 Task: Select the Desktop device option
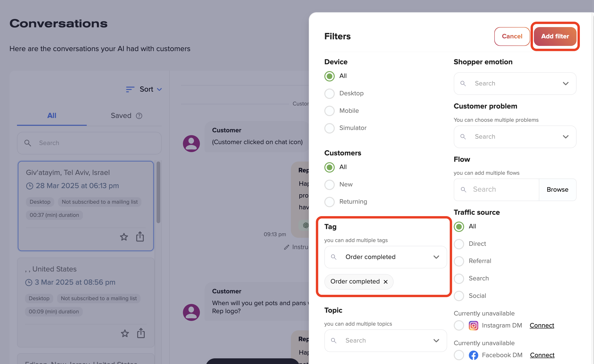329,93
